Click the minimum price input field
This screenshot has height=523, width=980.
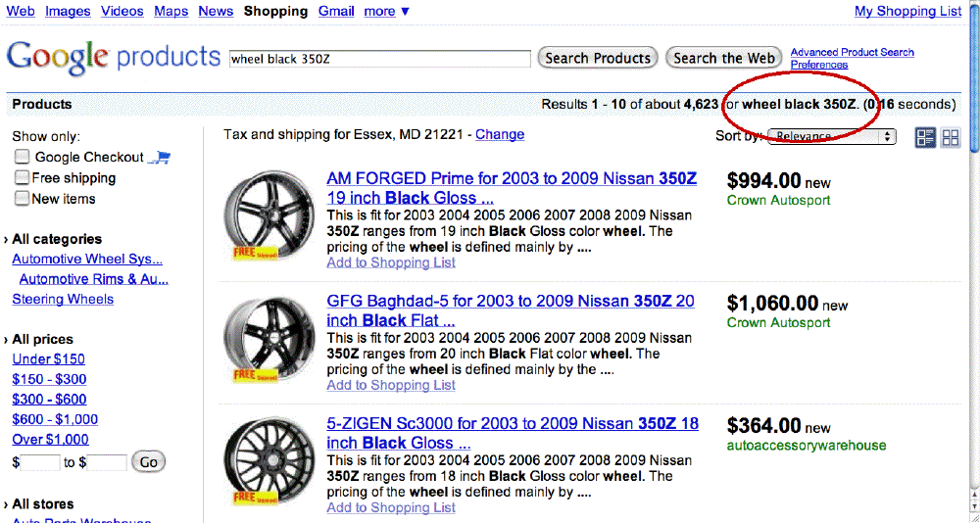tap(40, 462)
